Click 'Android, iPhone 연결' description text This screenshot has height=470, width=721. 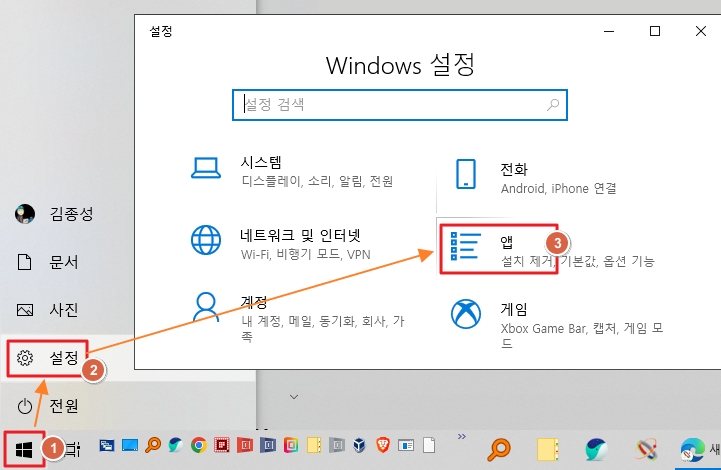(559, 189)
